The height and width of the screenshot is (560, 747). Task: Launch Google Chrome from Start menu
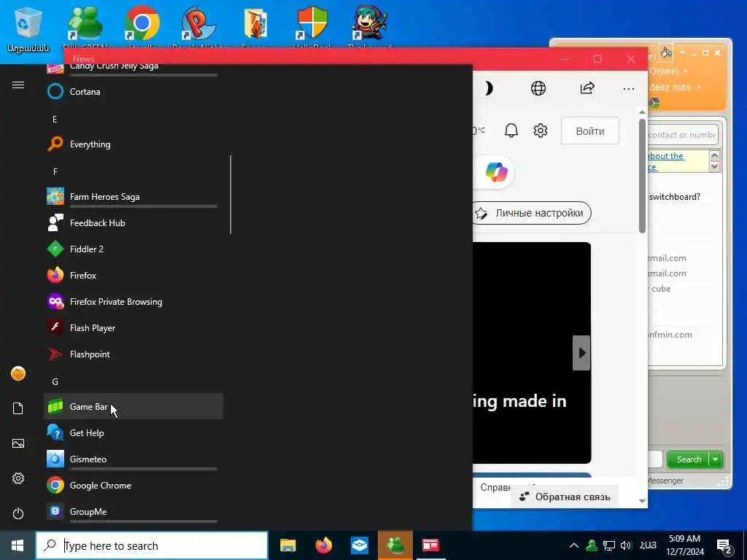pos(133,485)
